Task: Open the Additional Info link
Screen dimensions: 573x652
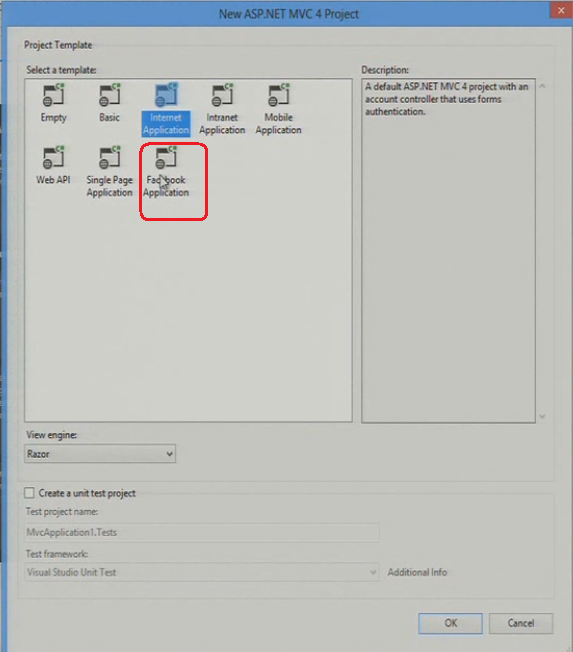Action: pos(417,572)
